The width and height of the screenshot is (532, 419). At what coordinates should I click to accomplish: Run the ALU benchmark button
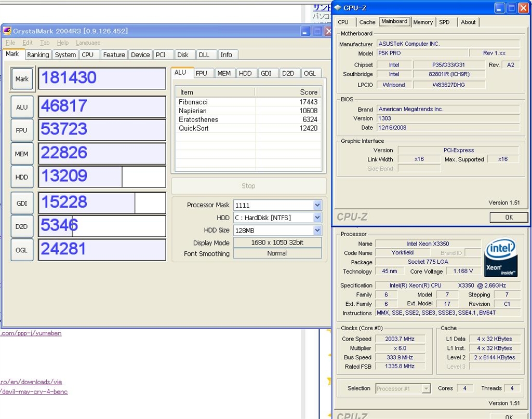point(22,107)
